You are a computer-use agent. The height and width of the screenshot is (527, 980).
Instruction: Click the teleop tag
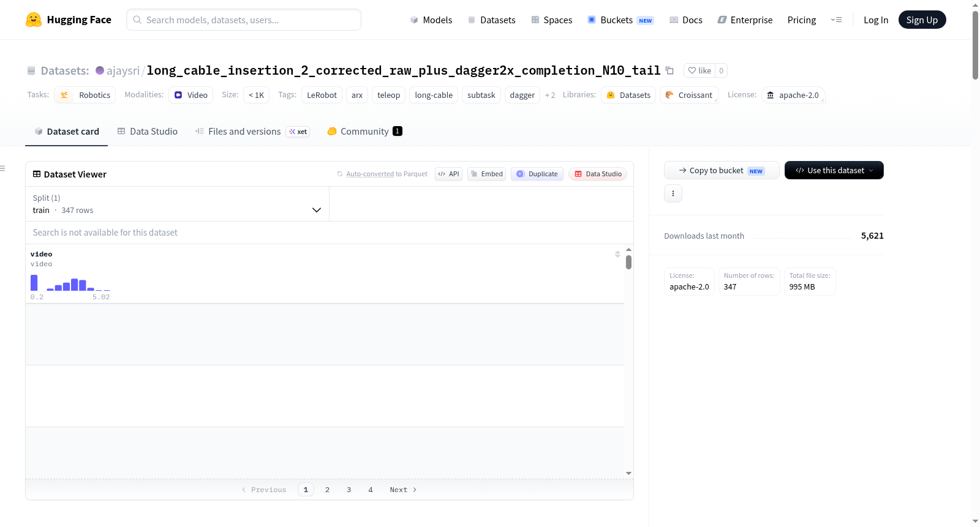pyautogui.click(x=388, y=95)
